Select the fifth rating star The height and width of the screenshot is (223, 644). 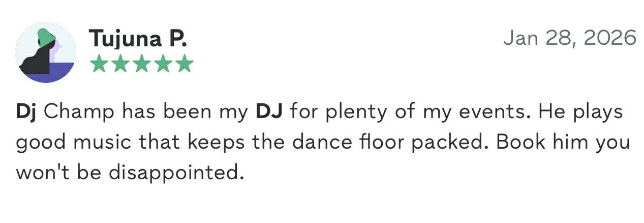click(183, 64)
